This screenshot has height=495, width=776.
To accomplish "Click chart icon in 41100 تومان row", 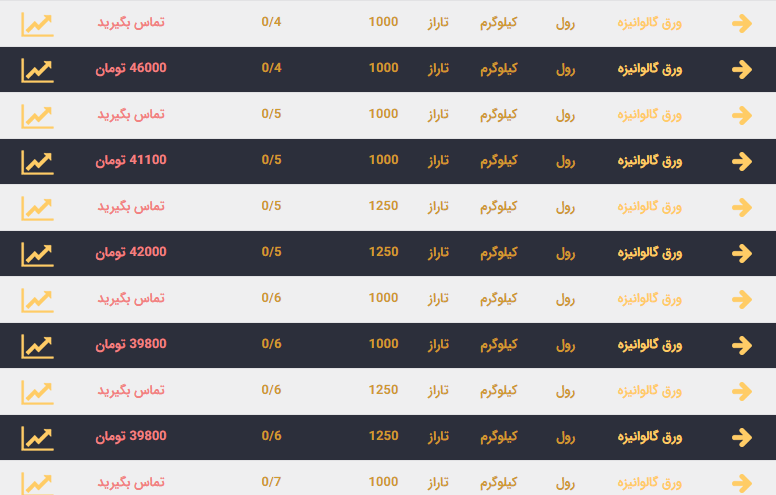I will coord(37,161).
